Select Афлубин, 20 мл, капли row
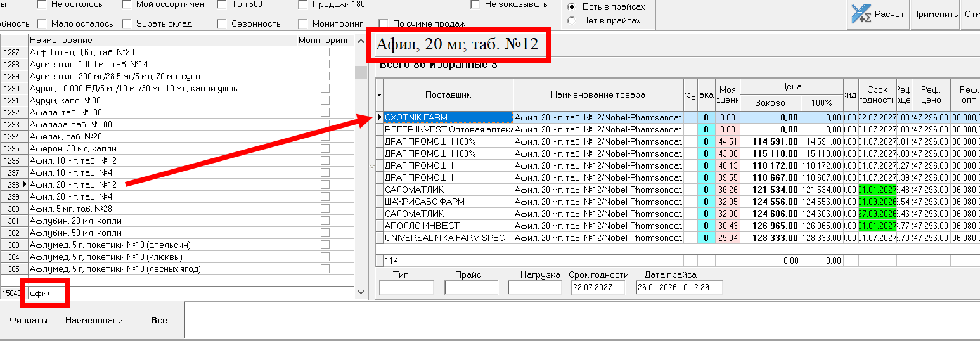The image size is (980, 341). 162,221
